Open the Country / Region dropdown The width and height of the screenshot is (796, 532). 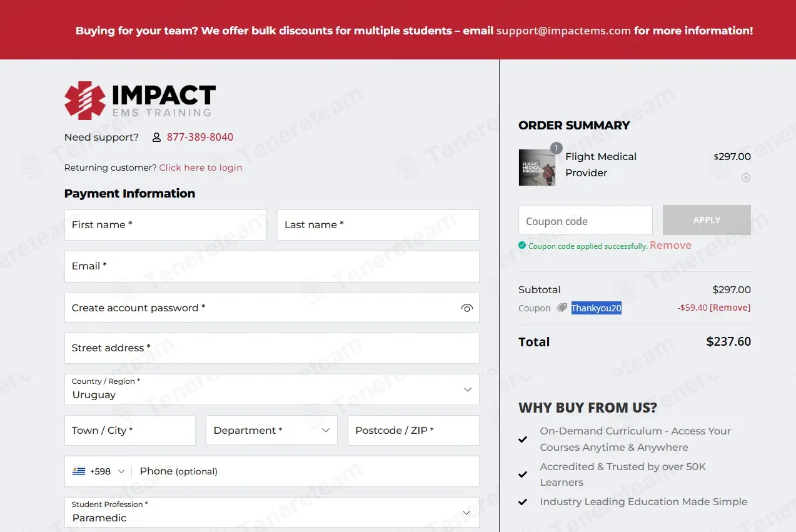point(272,389)
